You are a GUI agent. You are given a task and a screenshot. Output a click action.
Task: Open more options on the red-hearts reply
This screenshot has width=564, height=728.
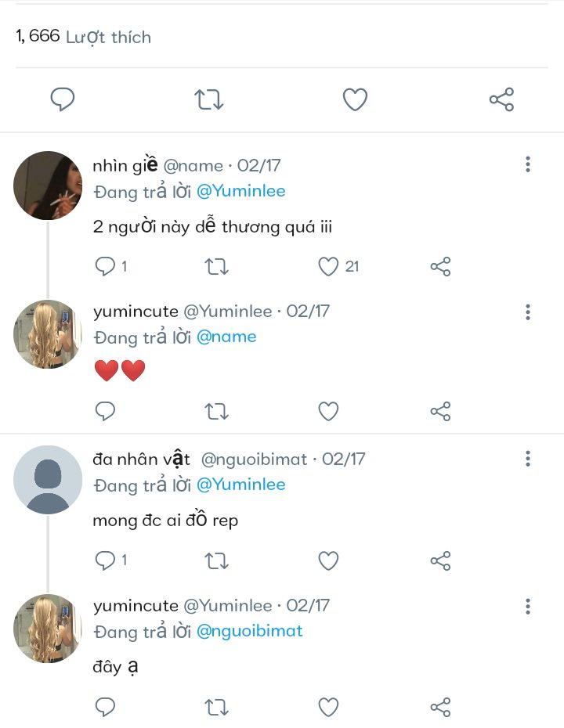[x=528, y=312]
